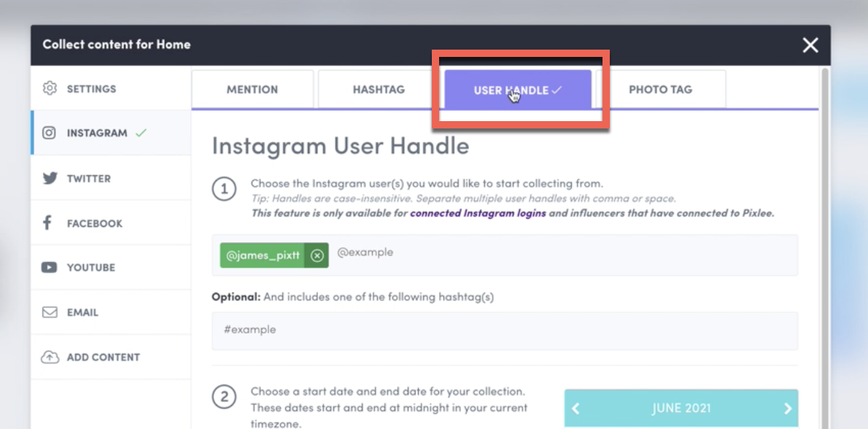Image resolution: width=868 pixels, height=429 pixels.
Task: Click the YouTube play icon
Action: (50, 268)
